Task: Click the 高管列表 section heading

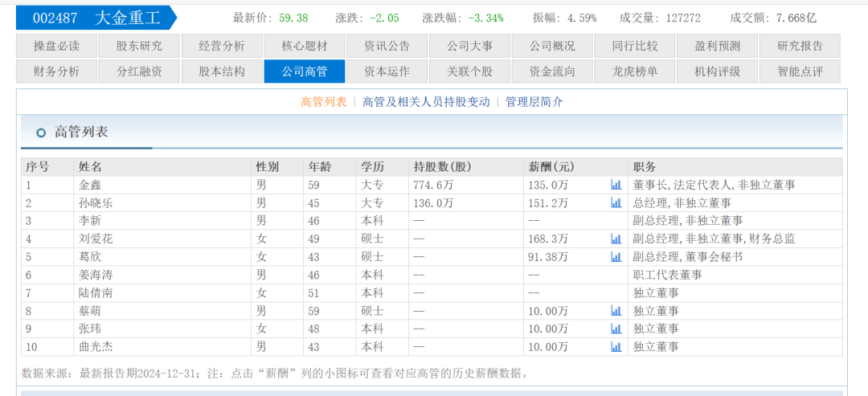Action: [81, 133]
